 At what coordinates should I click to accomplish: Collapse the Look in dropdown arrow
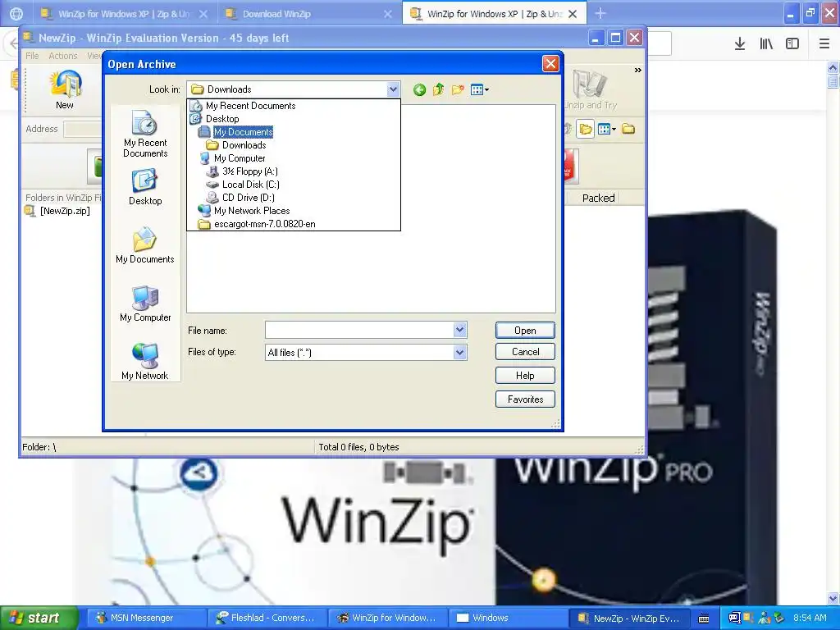pos(393,89)
